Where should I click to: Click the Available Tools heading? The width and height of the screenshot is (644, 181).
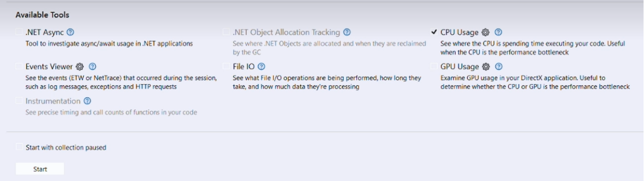point(42,15)
